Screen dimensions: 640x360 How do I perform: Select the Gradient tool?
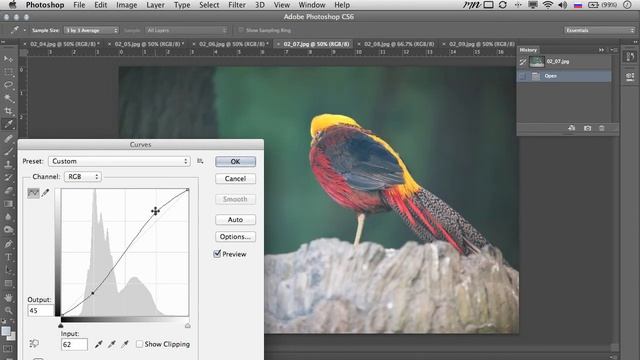(8, 204)
